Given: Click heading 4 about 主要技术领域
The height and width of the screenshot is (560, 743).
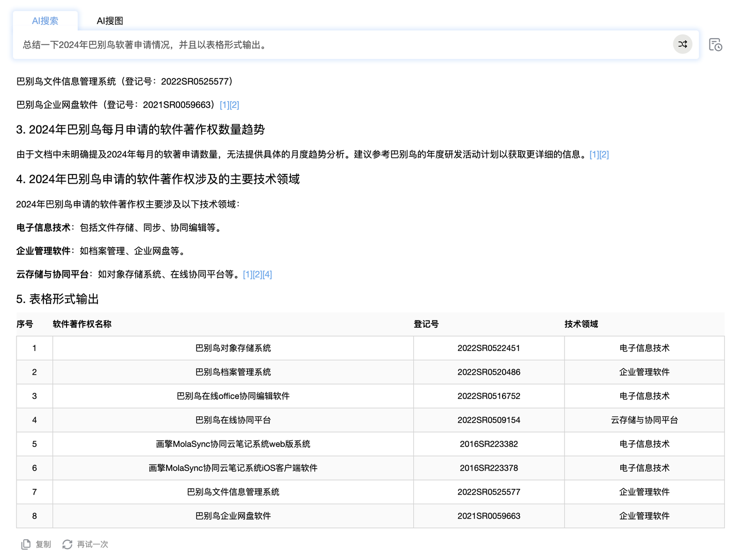Looking at the screenshot, I should tap(158, 179).
